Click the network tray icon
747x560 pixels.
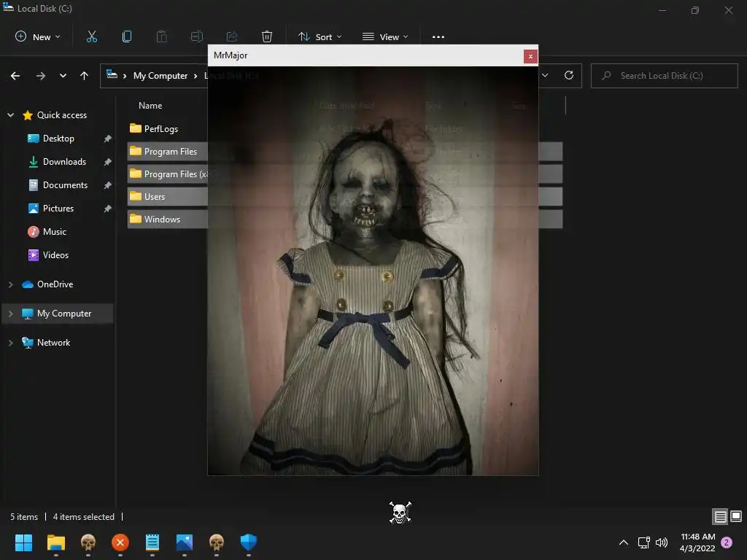[643, 542]
